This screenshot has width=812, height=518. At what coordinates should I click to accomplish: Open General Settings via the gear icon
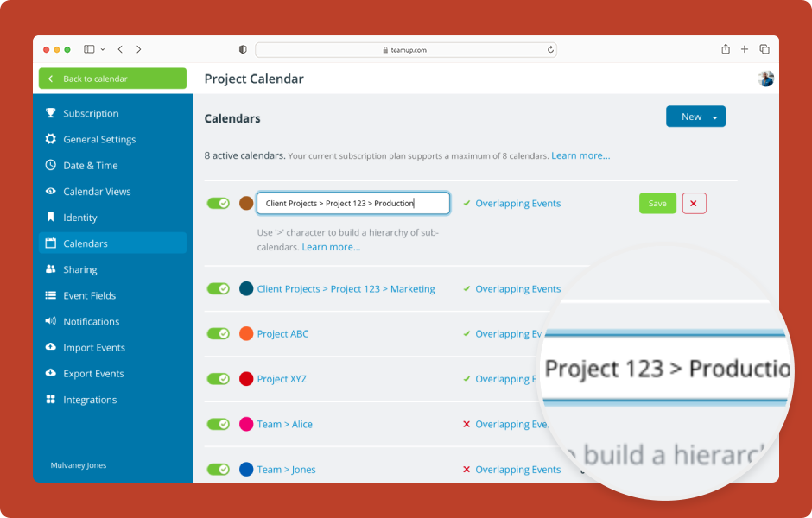coord(49,139)
